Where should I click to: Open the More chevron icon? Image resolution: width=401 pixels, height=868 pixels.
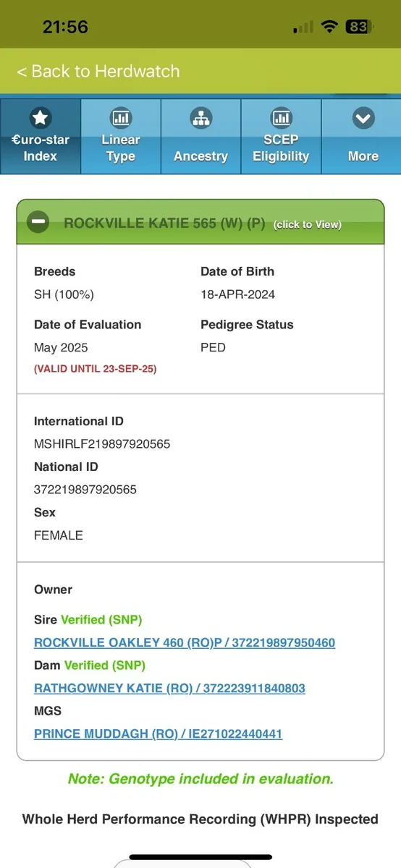point(363,118)
